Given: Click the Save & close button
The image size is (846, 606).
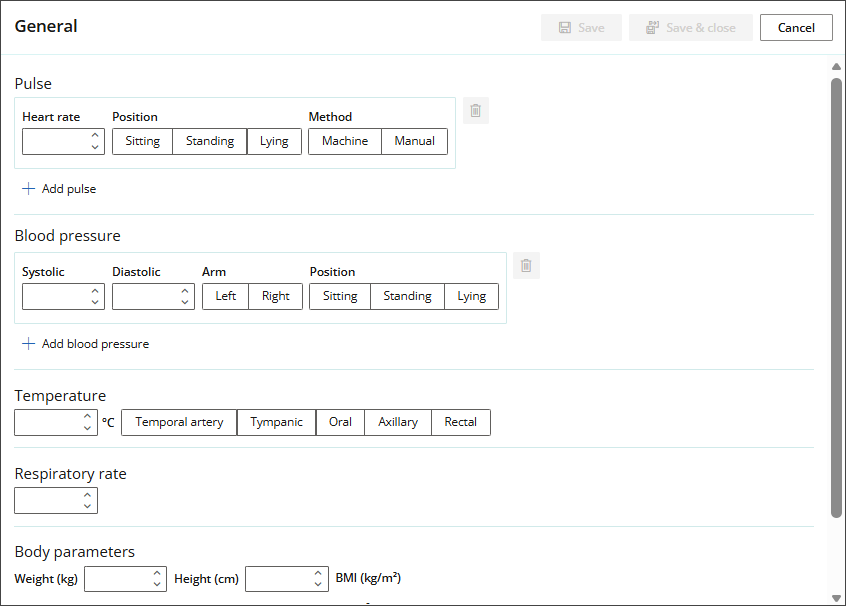Looking at the screenshot, I should (691, 28).
